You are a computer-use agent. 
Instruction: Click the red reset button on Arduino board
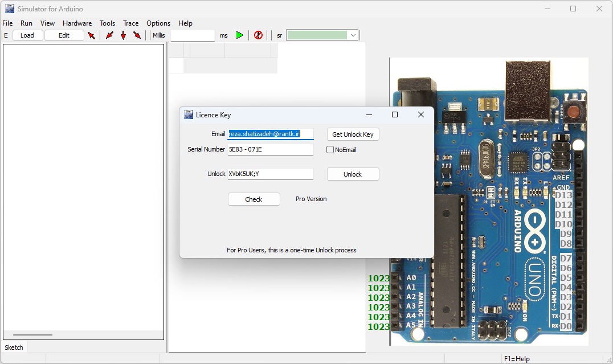(x=574, y=112)
